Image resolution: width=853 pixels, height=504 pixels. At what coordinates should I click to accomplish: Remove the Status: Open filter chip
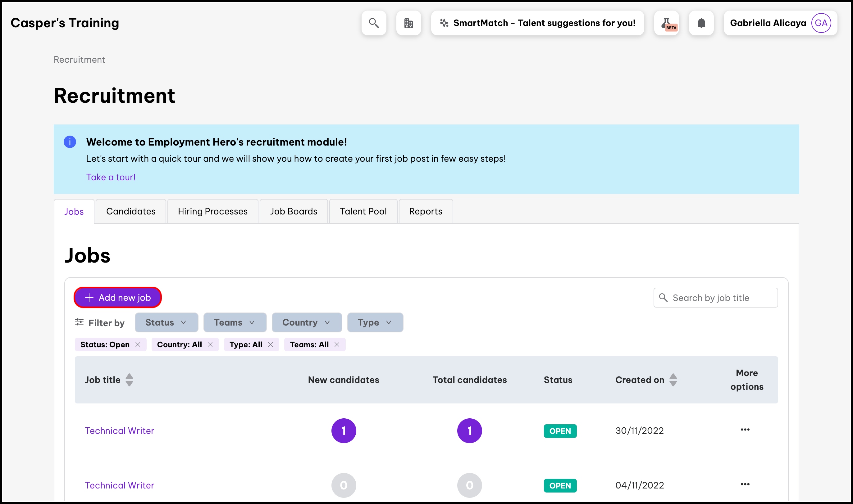[x=138, y=344]
